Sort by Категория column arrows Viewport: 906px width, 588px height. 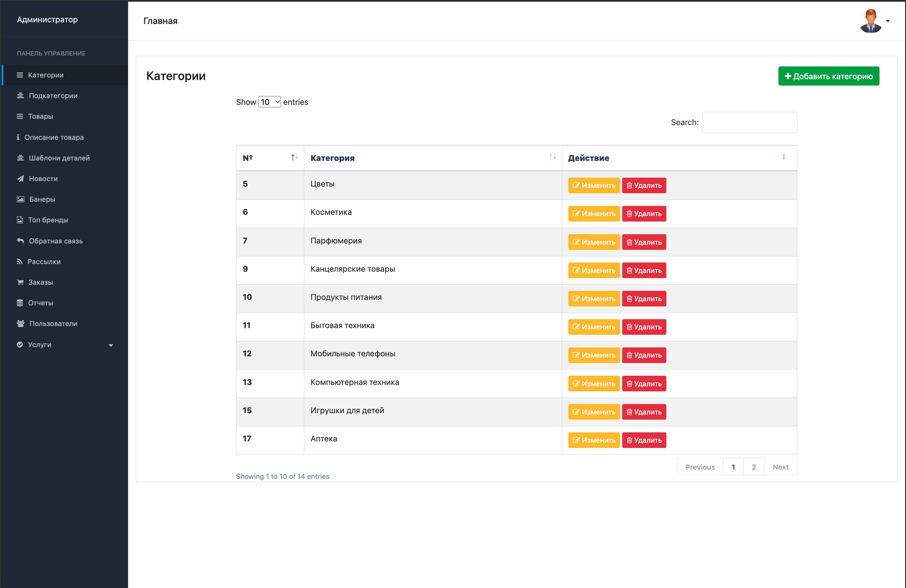[x=552, y=157]
